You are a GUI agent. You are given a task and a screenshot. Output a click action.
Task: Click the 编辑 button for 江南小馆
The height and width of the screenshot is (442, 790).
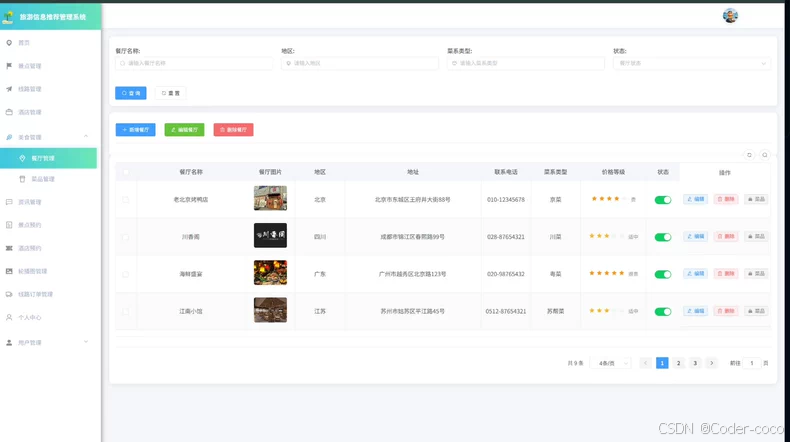(696, 311)
